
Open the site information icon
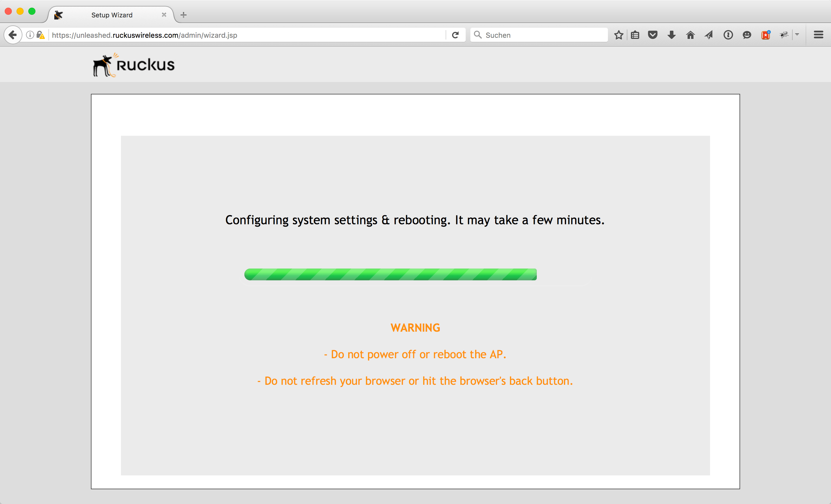coord(30,35)
